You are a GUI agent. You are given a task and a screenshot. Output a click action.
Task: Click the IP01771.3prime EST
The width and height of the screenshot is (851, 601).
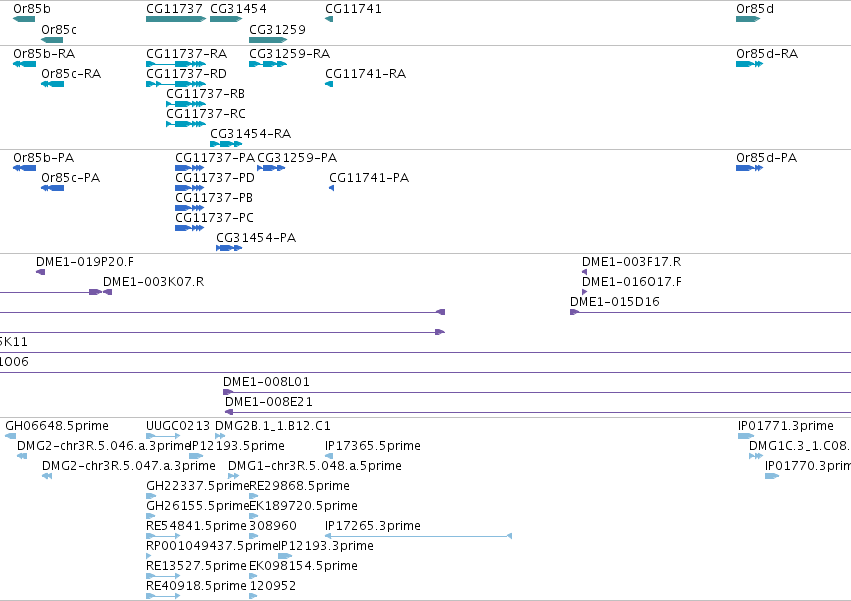coord(746,436)
